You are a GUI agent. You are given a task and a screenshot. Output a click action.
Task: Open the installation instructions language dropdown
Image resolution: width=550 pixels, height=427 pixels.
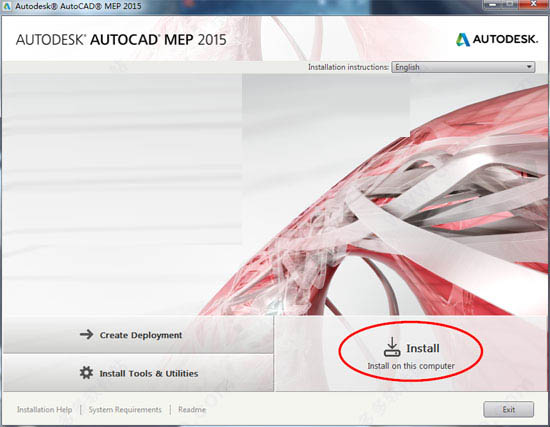(463, 67)
